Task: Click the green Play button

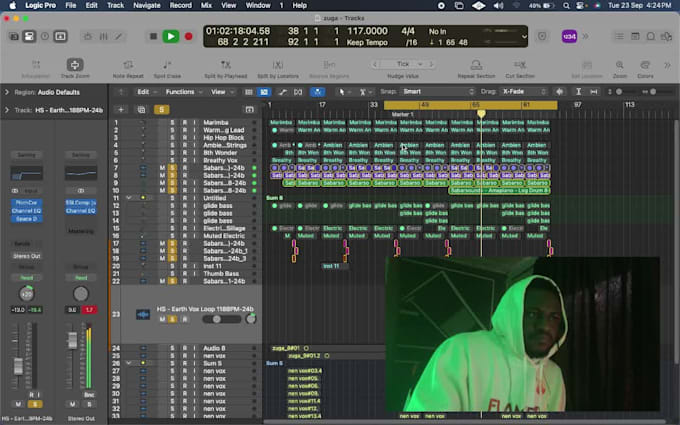Action: point(170,36)
